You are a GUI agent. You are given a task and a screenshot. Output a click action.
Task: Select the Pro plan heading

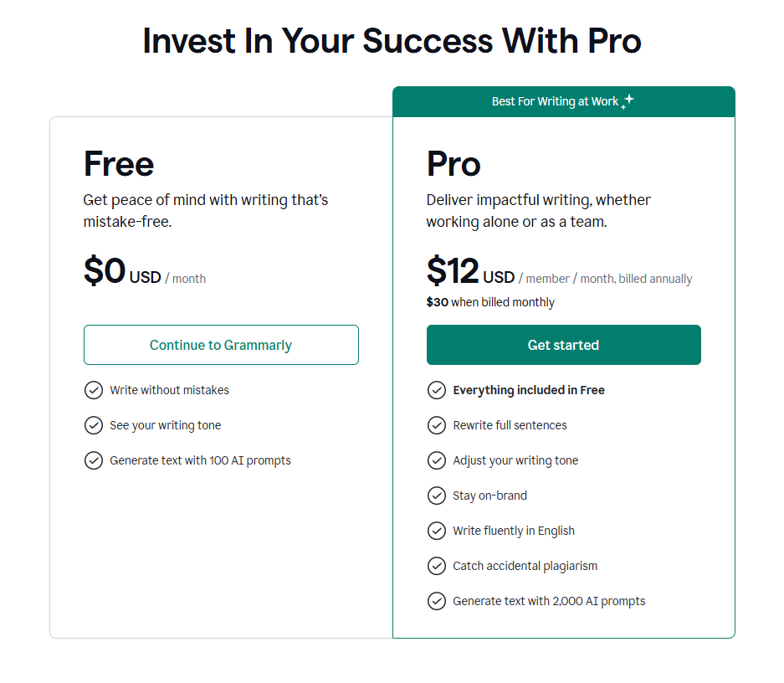(453, 164)
